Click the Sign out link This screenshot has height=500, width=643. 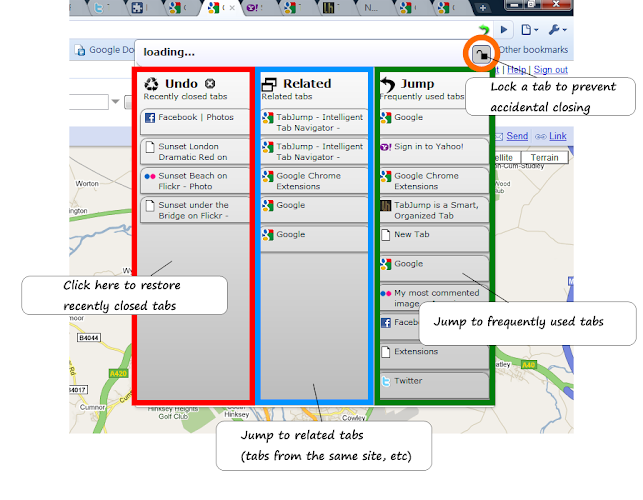(550, 70)
